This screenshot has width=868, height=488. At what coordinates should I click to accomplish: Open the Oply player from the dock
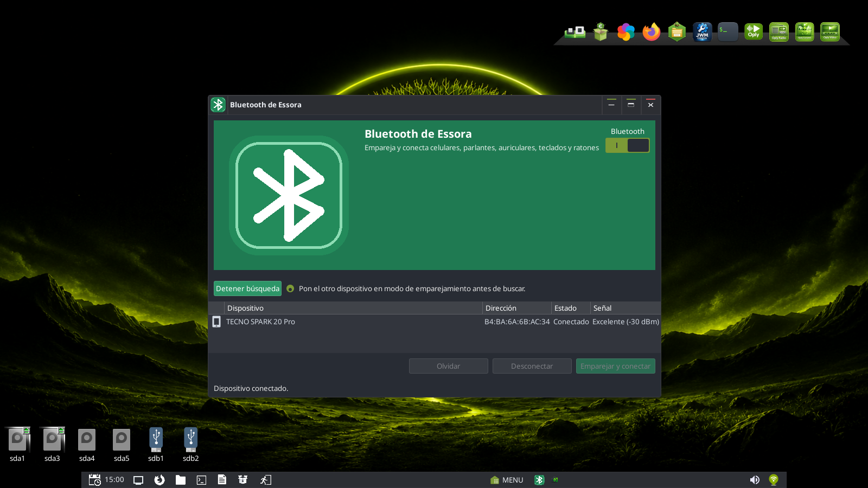[754, 32]
